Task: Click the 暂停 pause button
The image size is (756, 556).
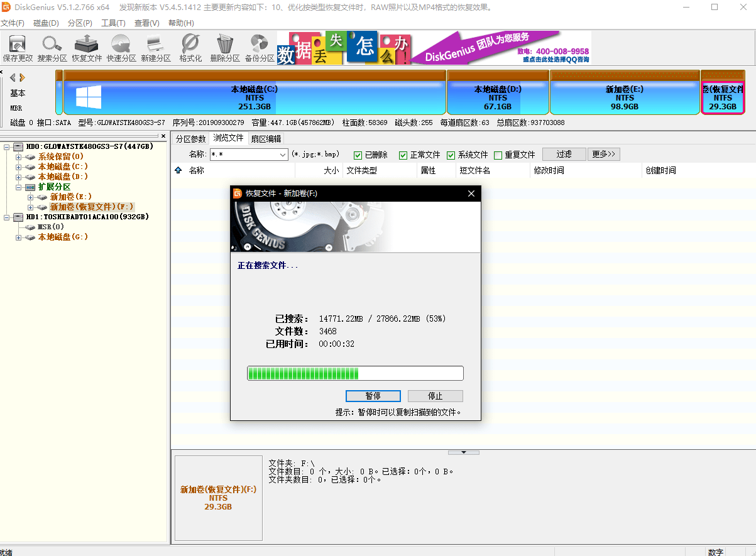Action: 373,396
